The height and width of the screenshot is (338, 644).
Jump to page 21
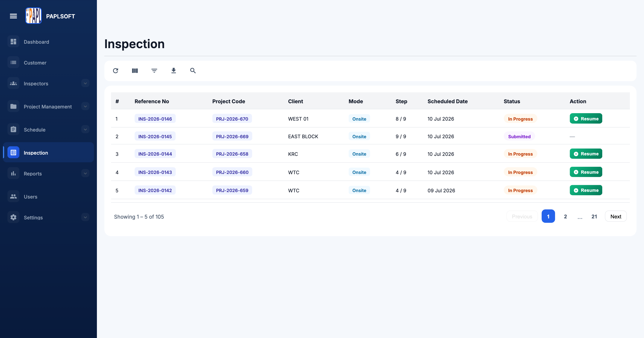594,216
